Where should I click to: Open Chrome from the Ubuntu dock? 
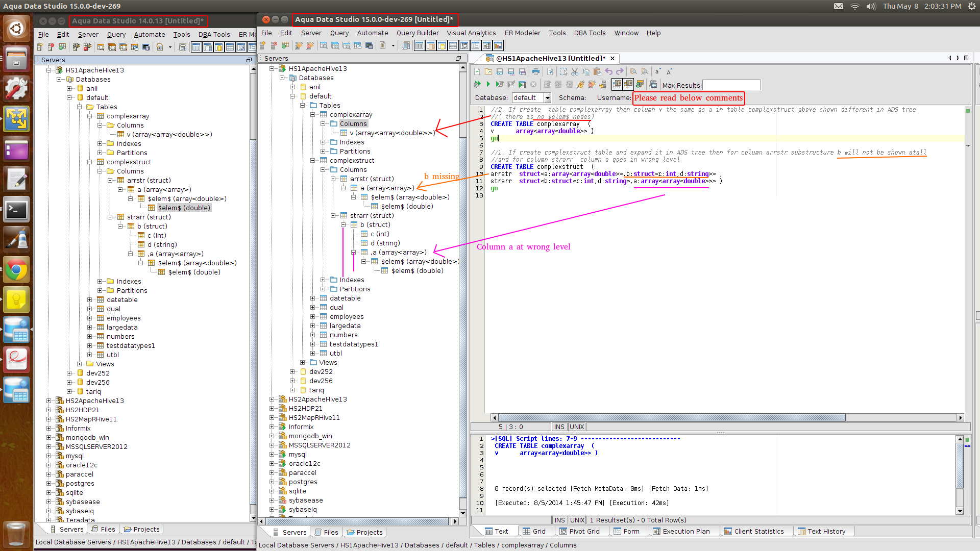(16, 270)
